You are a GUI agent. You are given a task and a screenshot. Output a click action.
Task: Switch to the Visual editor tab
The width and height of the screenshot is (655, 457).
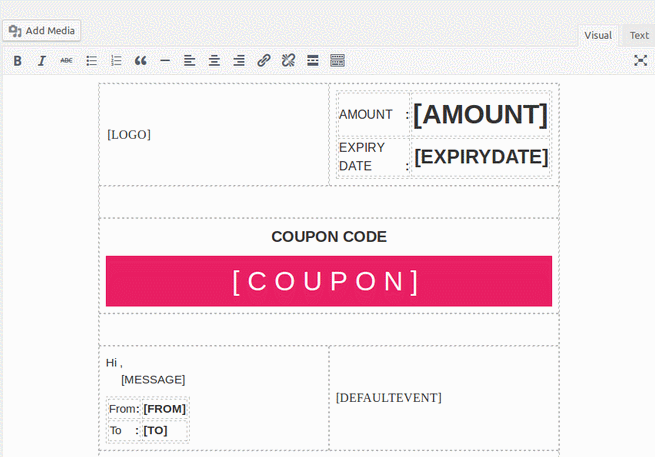click(598, 36)
